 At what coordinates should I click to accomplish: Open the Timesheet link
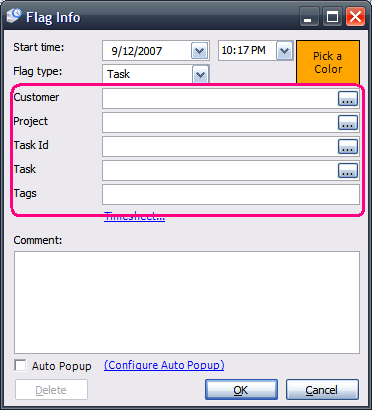(x=134, y=217)
